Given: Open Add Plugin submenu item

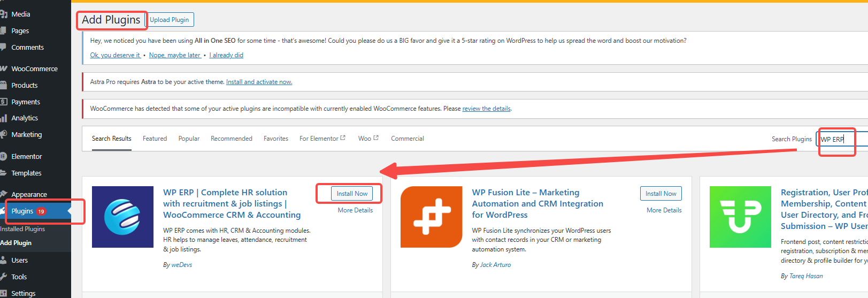Looking at the screenshot, I should 16,243.
